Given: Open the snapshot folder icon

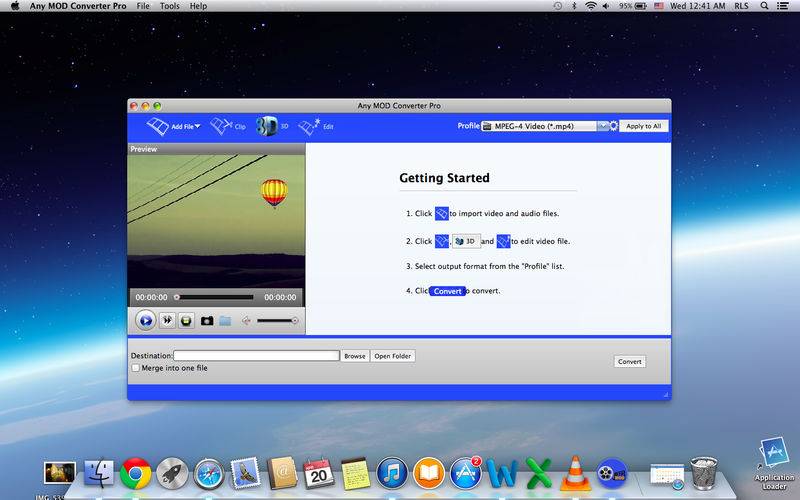Looking at the screenshot, I should pyautogui.click(x=225, y=321).
